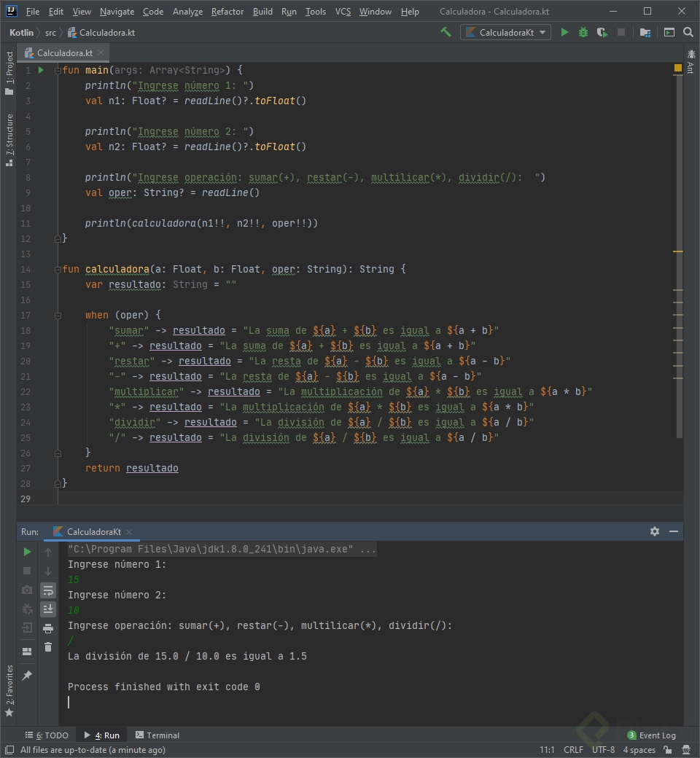Click the Exit icon in Run panel
This screenshot has width=700, height=758.
click(x=27, y=628)
